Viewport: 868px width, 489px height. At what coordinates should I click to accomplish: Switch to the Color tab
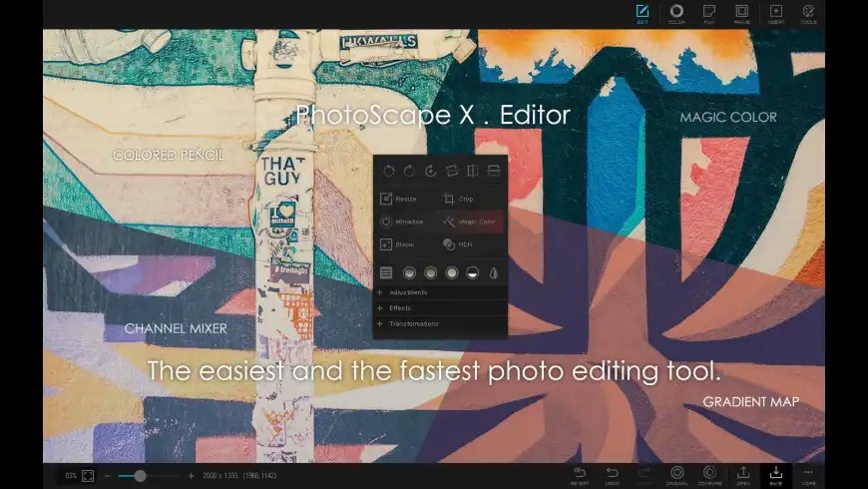point(676,14)
